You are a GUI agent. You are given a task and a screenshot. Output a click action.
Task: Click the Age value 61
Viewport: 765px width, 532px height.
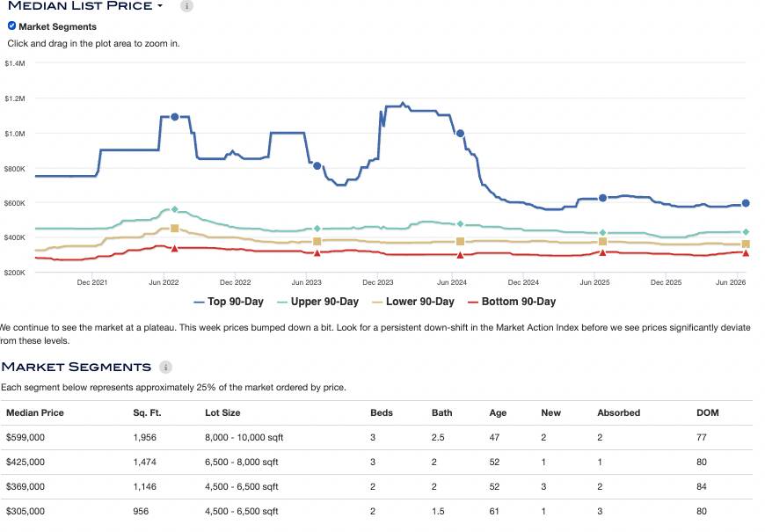494,511
